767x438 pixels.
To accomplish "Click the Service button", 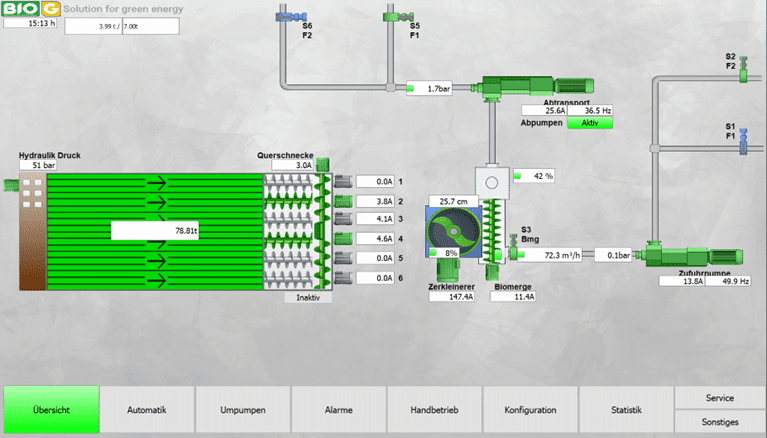I will click(x=720, y=397).
